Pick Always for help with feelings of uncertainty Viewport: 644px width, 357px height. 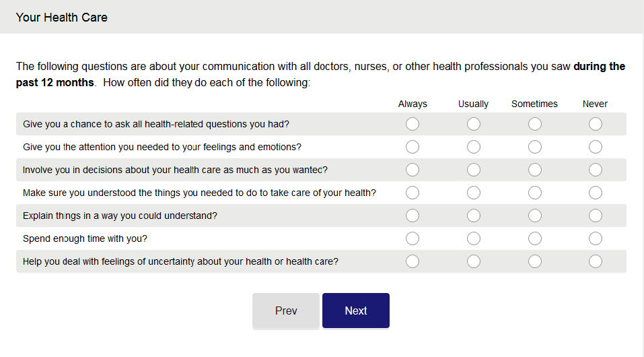[x=413, y=261]
